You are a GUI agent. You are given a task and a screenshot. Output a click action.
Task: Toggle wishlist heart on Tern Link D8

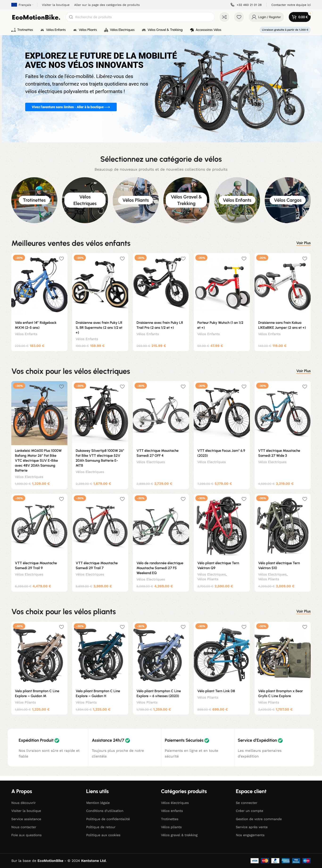[244, 627]
